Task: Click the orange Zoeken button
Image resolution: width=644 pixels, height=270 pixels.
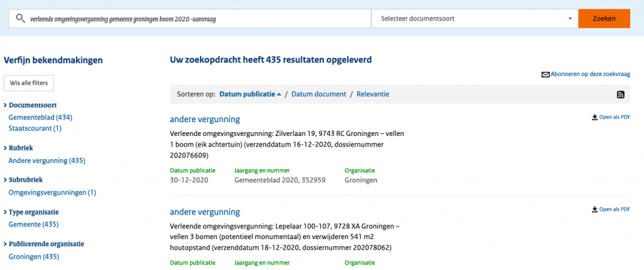Action: (x=604, y=18)
